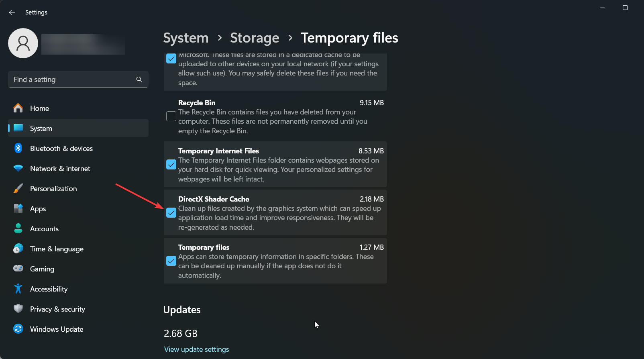Open the Privacy & security shield icon
This screenshot has width=644, height=359.
pyautogui.click(x=18, y=309)
